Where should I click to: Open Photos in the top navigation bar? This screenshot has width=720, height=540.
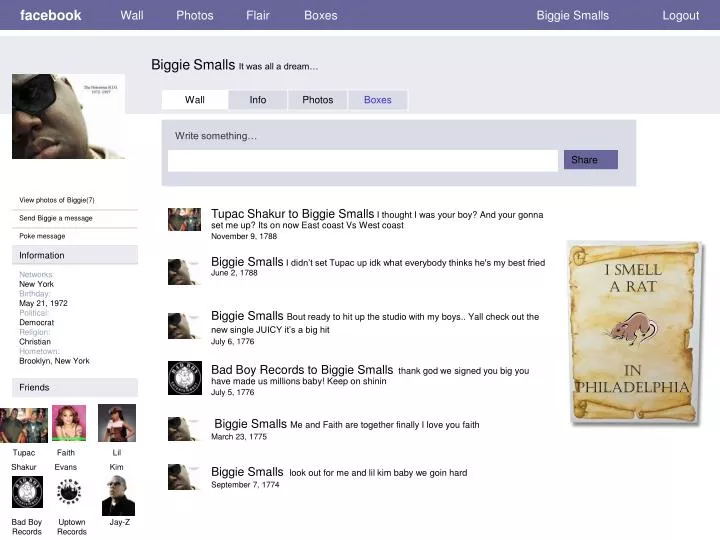point(195,15)
